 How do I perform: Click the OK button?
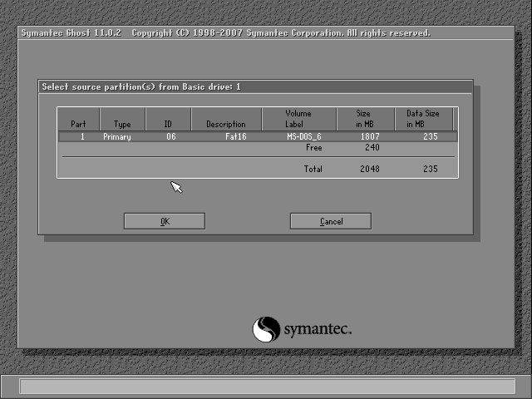coord(165,221)
